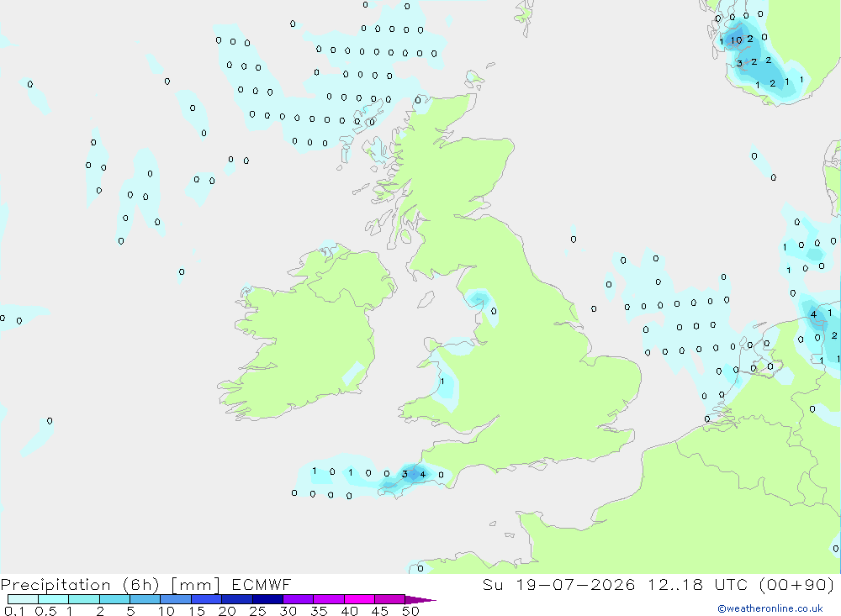
Task: Choose the 20–25 mm dark blue legend swatch
Action: pos(237,599)
